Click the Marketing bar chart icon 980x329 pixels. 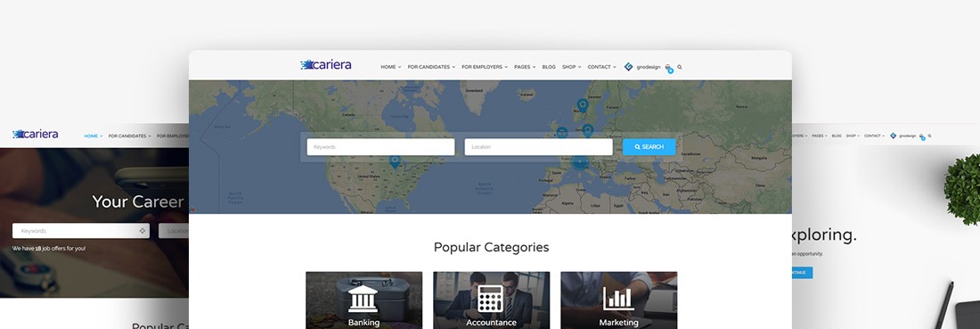tap(618, 299)
